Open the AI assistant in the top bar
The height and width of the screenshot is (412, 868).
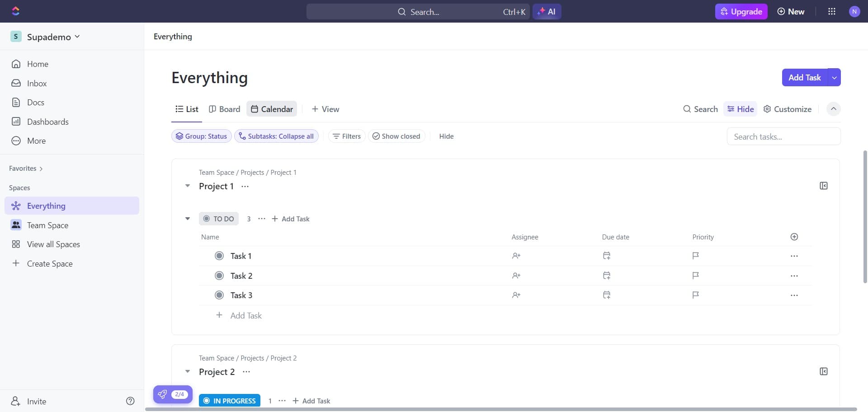pos(547,11)
